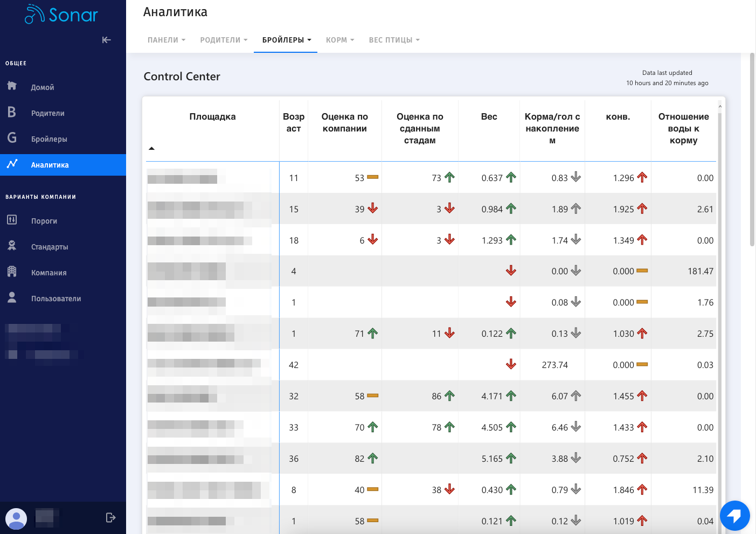This screenshot has height=534, width=756.
Task: Sort by the конв. column header
Action: coord(618,116)
